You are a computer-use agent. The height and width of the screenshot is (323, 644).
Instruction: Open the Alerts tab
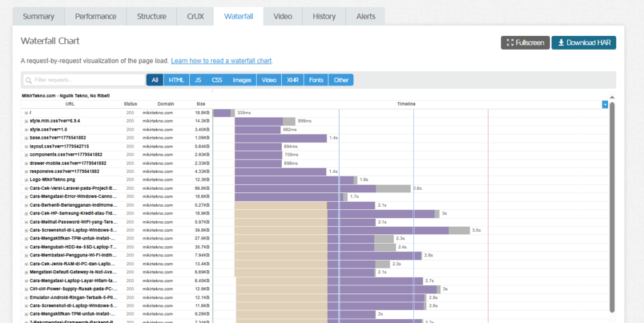click(365, 16)
